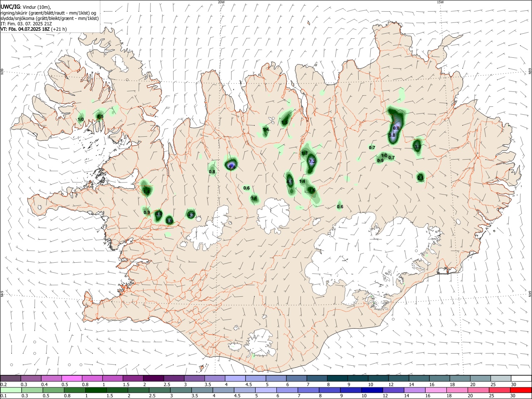Click the 20W longitude label

[x=221, y=2]
